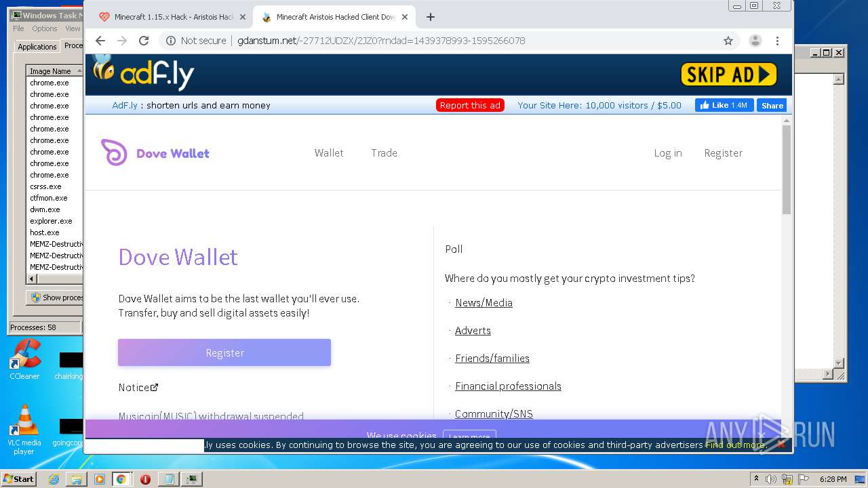Click the Report this ad button
This screenshot has height=488, width=868.
(470, 105)
